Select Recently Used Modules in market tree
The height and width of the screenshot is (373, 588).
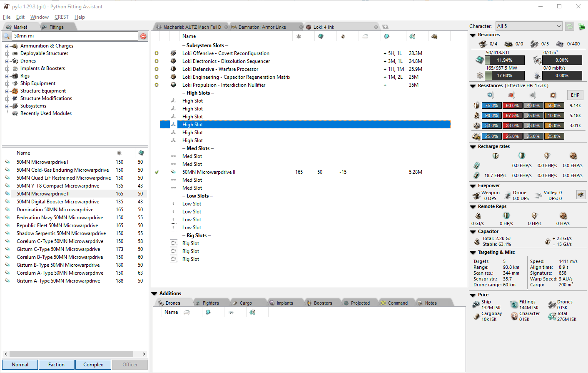[x=46, y=113]
